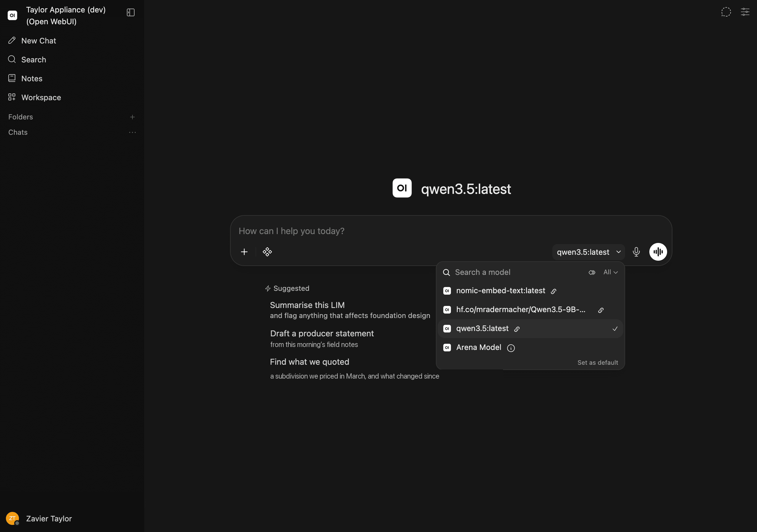This screenshot has width=757, height=532.
Task: Open Search in the sidebar
Action: [72, 59]
